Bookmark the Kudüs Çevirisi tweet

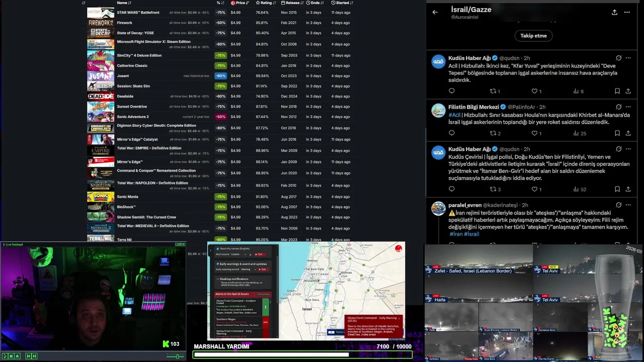617,189
